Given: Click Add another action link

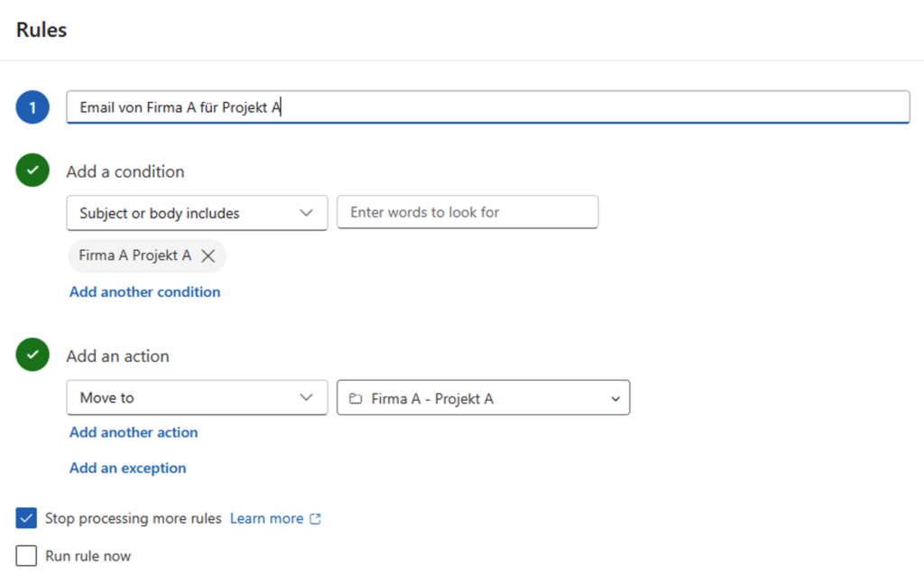Looking at the screenshot, I should (134, 432).
